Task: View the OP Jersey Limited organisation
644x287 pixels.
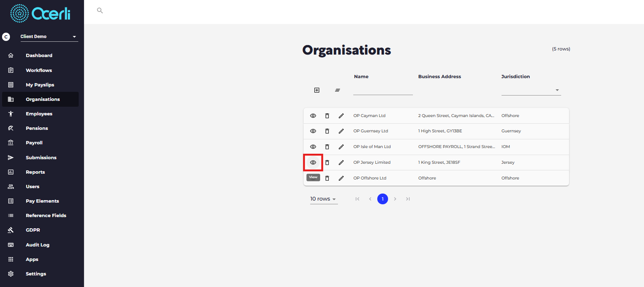Action: coord(313,163)
